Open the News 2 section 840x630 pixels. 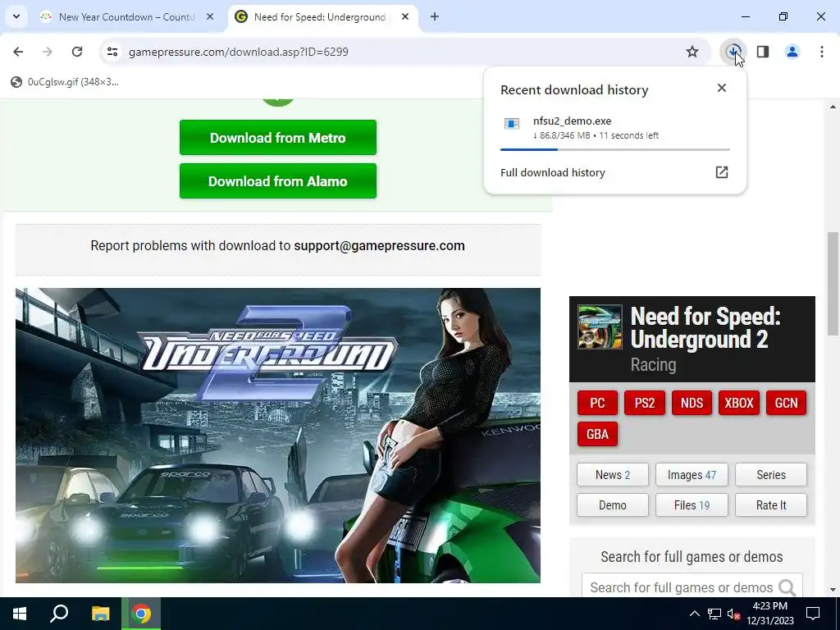click(x=612, y=475)
